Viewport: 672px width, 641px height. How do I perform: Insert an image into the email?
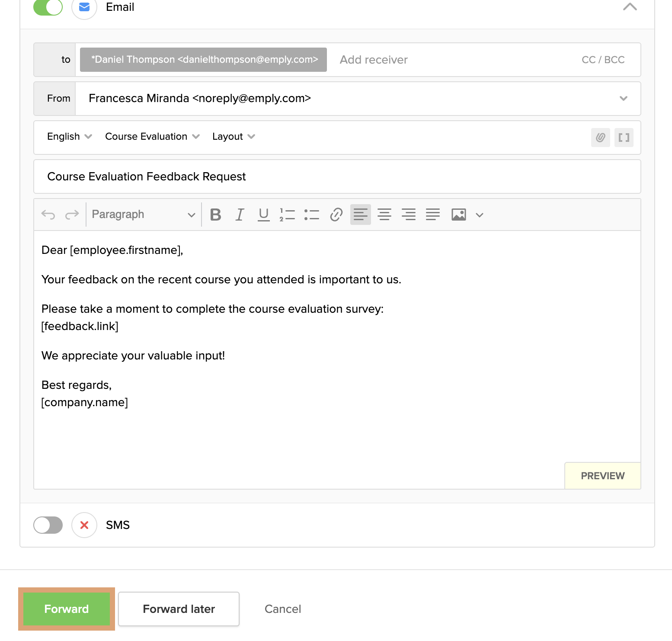pos(458,215)
